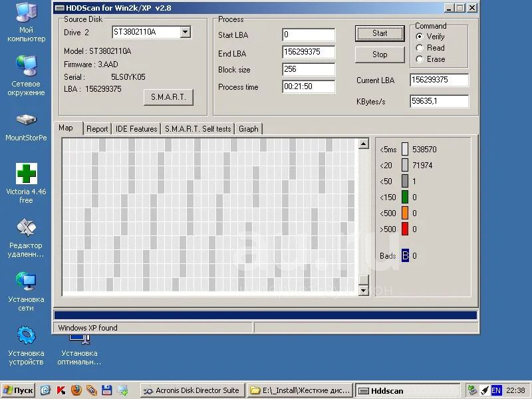This screenshot has width=532, height=399.
Task: Switch to the Report tab
Action: [x=97, y=129]
